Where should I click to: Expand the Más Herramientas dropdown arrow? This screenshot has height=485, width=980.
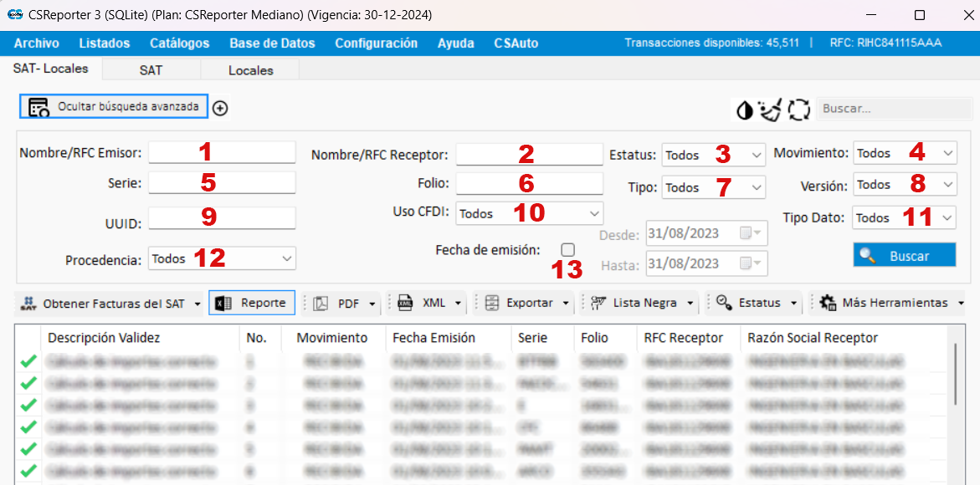pyautogui.click(x=961, y=304)
